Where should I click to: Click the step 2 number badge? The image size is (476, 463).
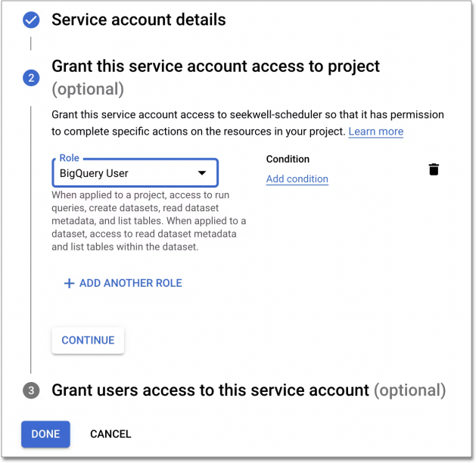click(31, 77)
